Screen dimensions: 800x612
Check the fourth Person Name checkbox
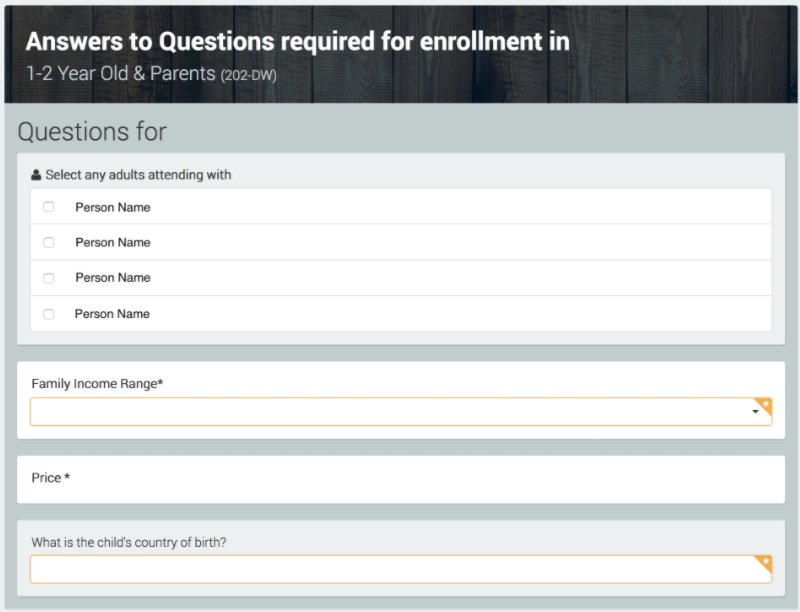click(48, 314)
